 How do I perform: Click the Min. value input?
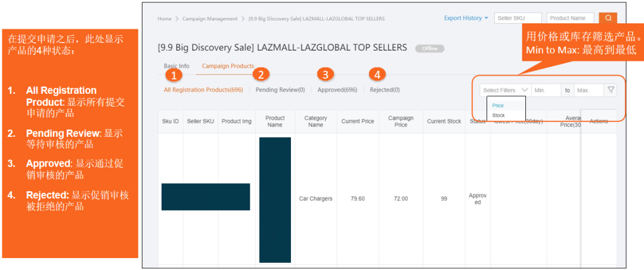(x=546, y=90)
